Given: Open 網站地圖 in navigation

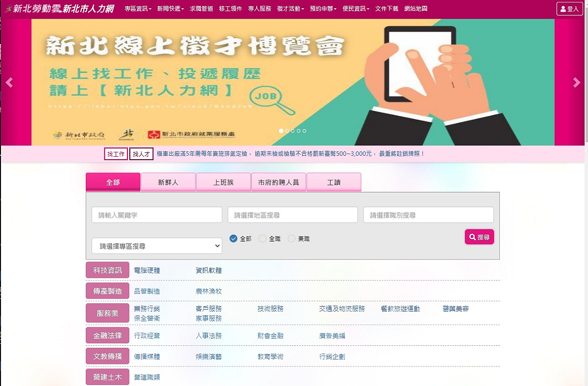Looking at the screenshot, I should pyautogui.click(x=416, y=9).
